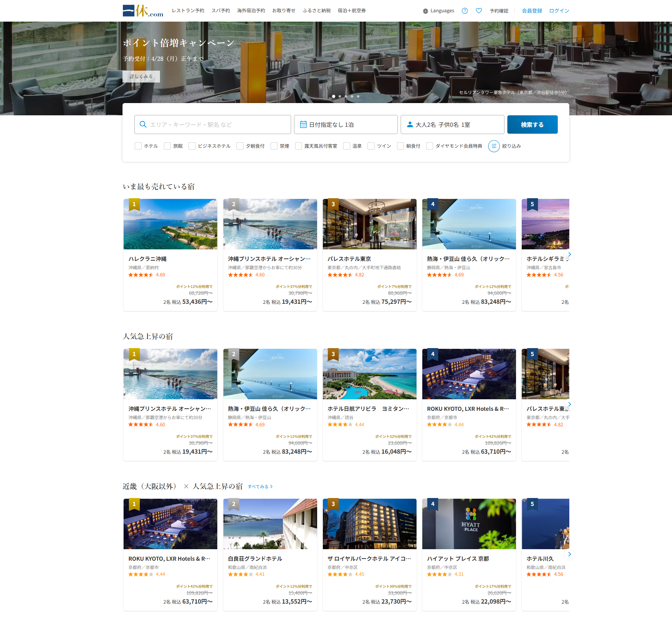The width and height of the screenshot is (672, 618).
Task: Advance いま最も売れている宿 carousel with right arrow
Action: (x=569, y=254)
